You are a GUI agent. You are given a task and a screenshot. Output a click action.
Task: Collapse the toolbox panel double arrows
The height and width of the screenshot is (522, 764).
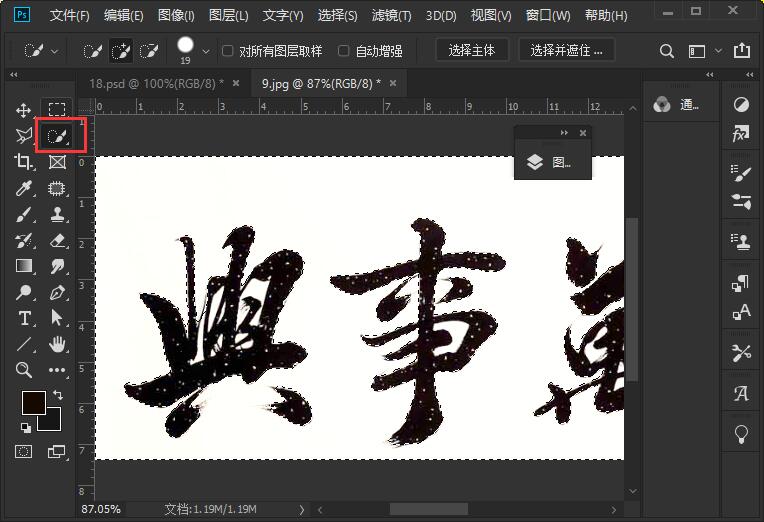(x=14, y=75)
